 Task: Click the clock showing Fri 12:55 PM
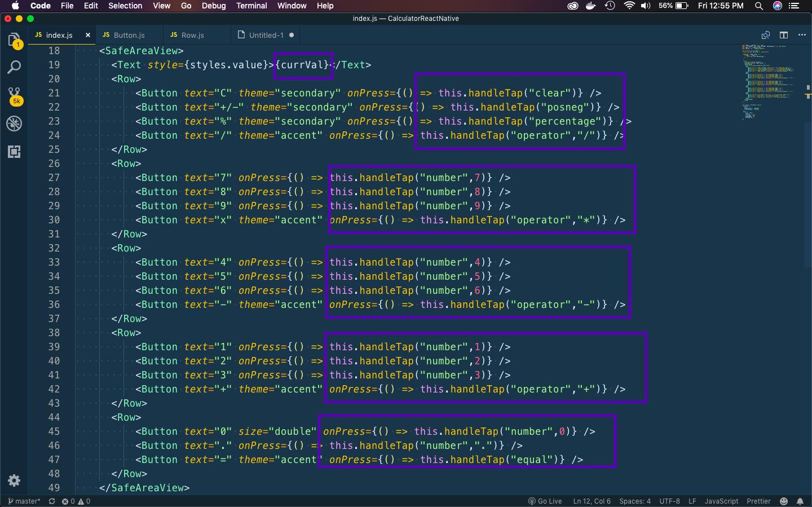(721, 6)
